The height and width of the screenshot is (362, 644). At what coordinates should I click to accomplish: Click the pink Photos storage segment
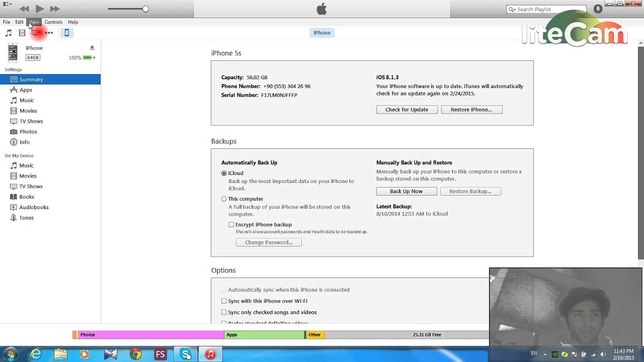(x=150, y=335)
